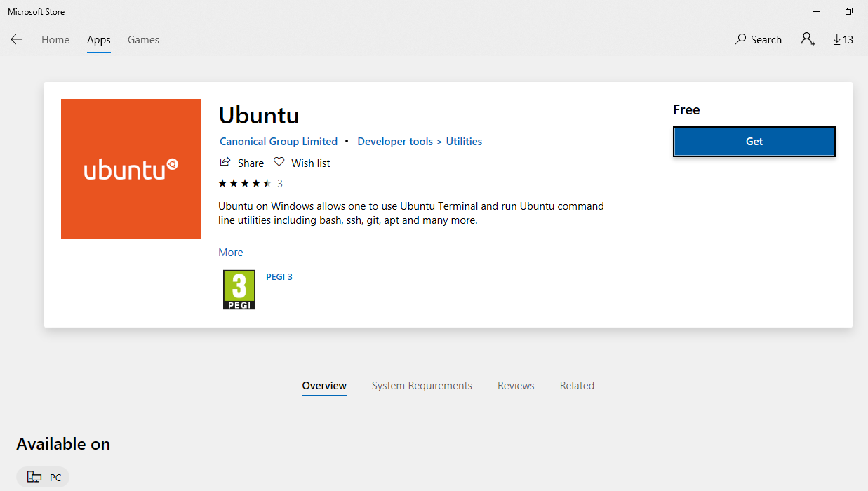Click the account sign-in icon

[x=808, y=39]
